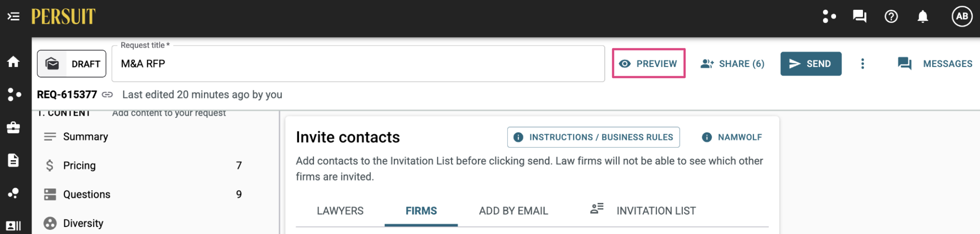Screen dimensions: 980x234
Task: Click the PREVIEW button
Action: pos(648,64)
